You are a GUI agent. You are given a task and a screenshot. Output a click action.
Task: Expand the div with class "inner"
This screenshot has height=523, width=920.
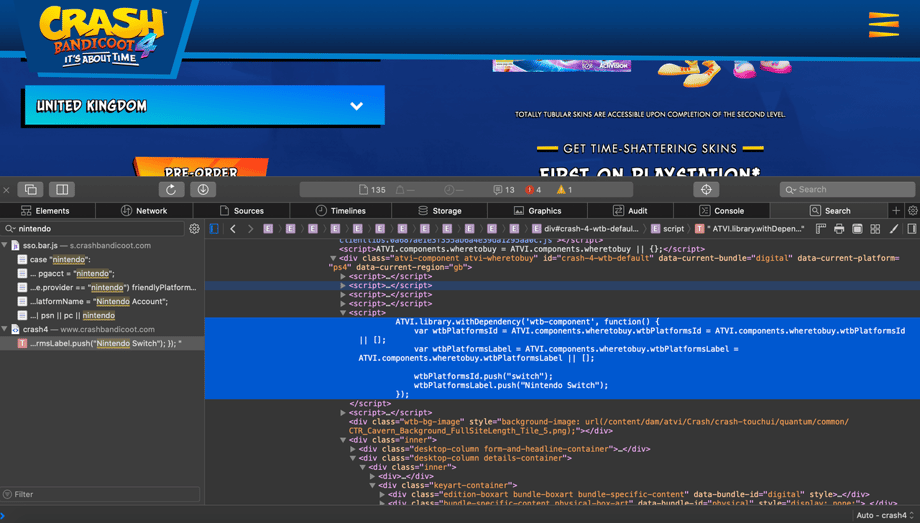click(x=344, y=440)
